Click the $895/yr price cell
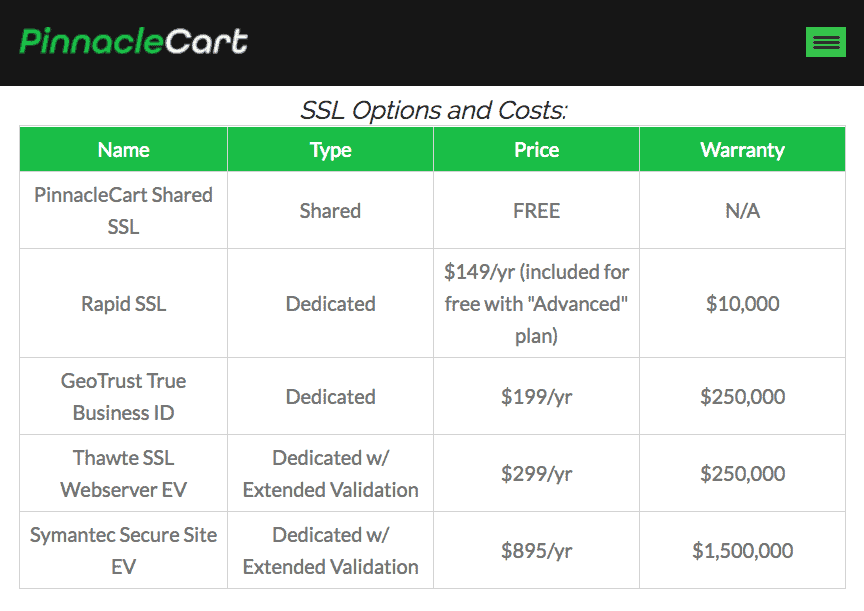 (x=537, y=550)
